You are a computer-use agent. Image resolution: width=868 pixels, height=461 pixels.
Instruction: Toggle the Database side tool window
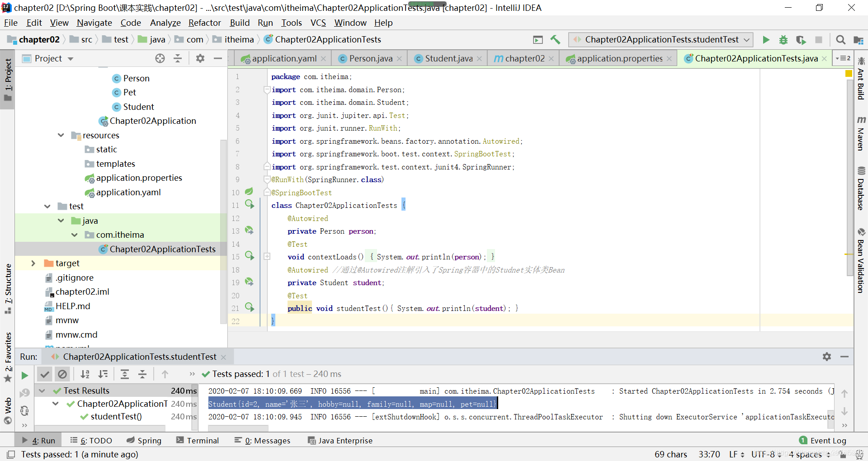[x=861, y=188]
